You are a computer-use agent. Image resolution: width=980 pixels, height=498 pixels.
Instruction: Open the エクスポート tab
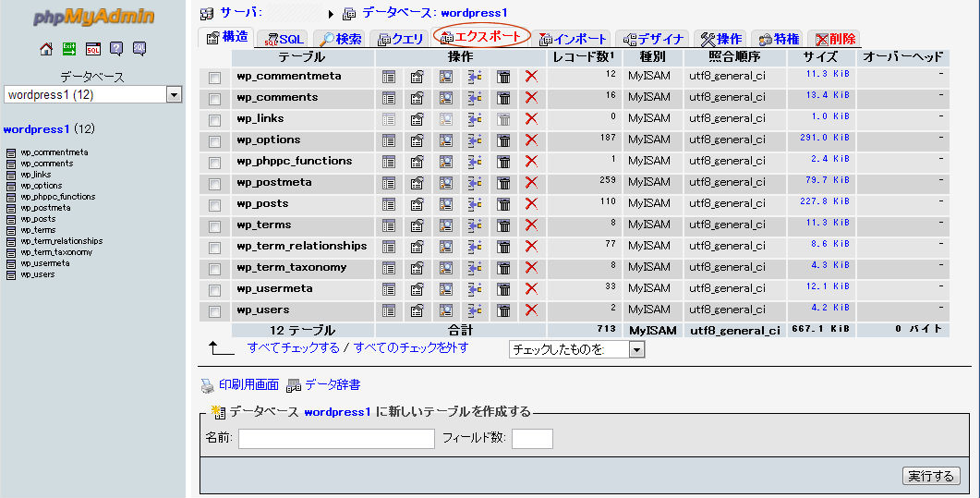[x=480, y=37]
